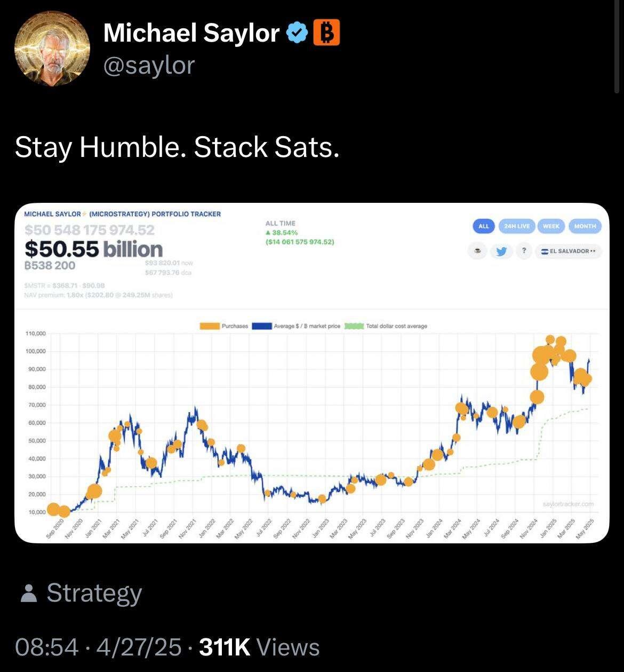
Task: Open the El Salvador flag selector
Action: (x=568, y=251)
